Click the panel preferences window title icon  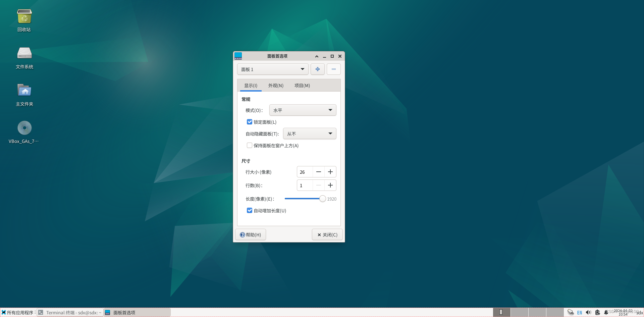point(238,56)
